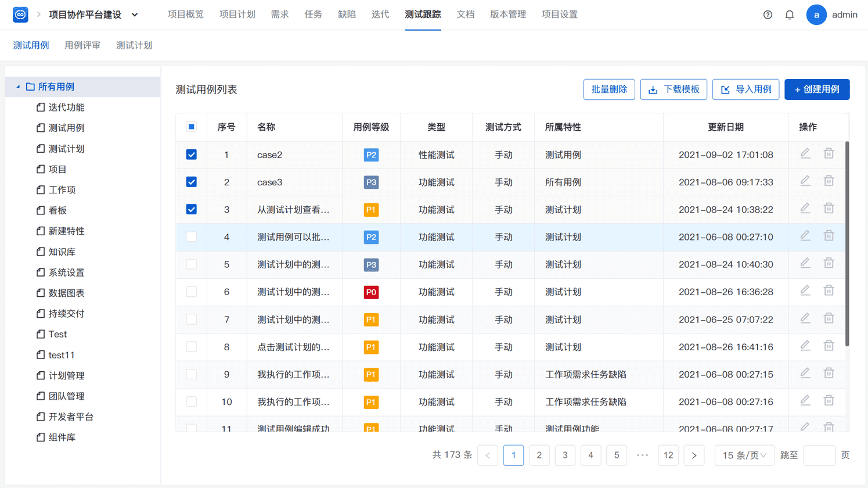Click the previous page arrow

pyautogui.click(x=488, y=455)
